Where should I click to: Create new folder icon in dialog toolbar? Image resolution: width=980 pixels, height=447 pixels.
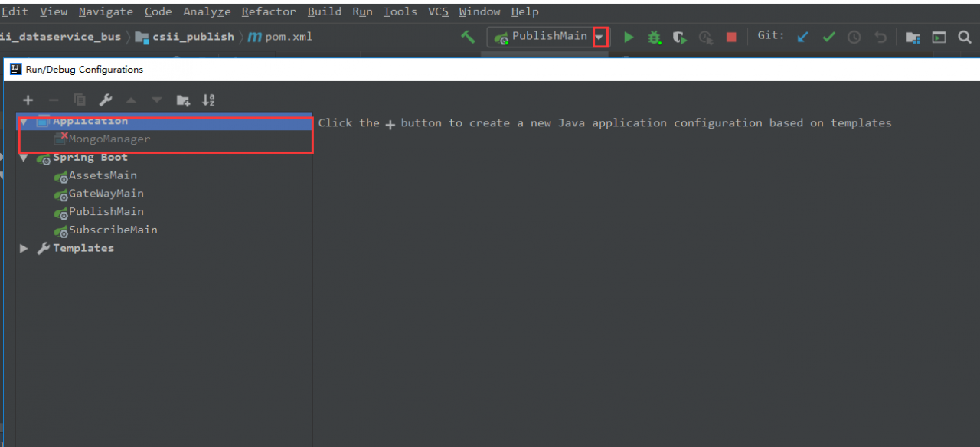[183, 100]
